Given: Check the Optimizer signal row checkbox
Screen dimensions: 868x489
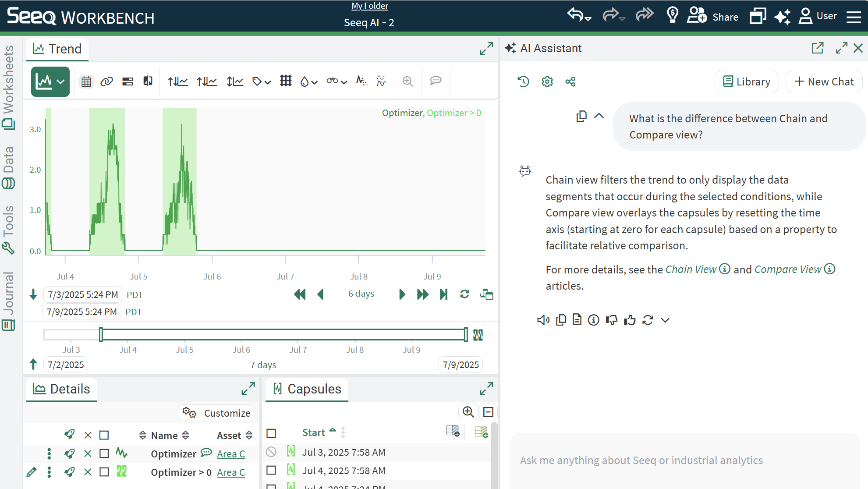Looking at the screenshot, I should 104,454.
